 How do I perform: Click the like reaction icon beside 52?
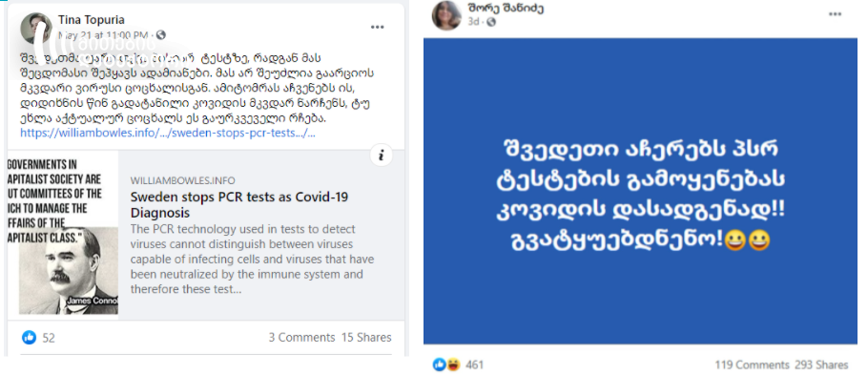30,337
